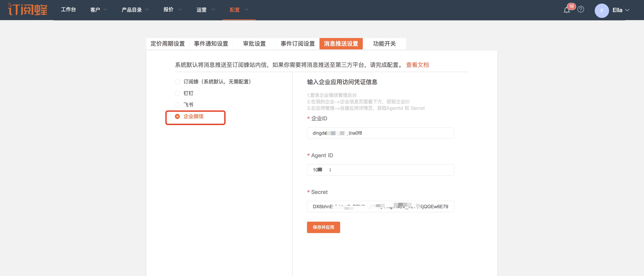The width and height of the screenshot is (644, 276).
Task: Select the 订阅蜂 system default radio option
Action: (177, 82)
